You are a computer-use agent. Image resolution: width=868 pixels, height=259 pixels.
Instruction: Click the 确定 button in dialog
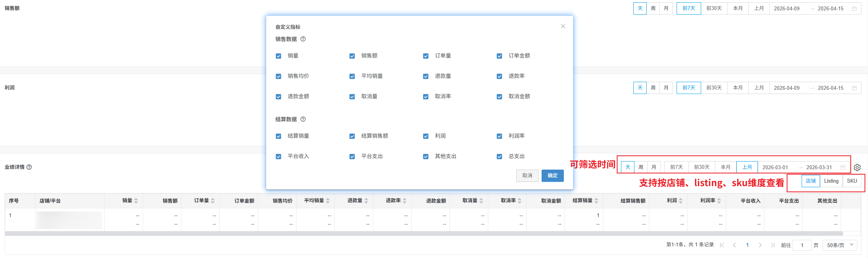[x=552, y=176]
